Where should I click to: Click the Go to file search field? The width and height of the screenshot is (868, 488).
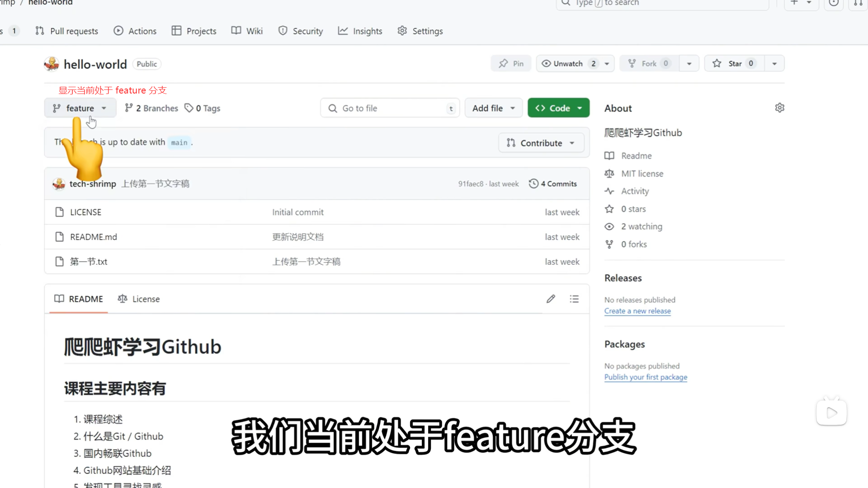tap(390, 108)
